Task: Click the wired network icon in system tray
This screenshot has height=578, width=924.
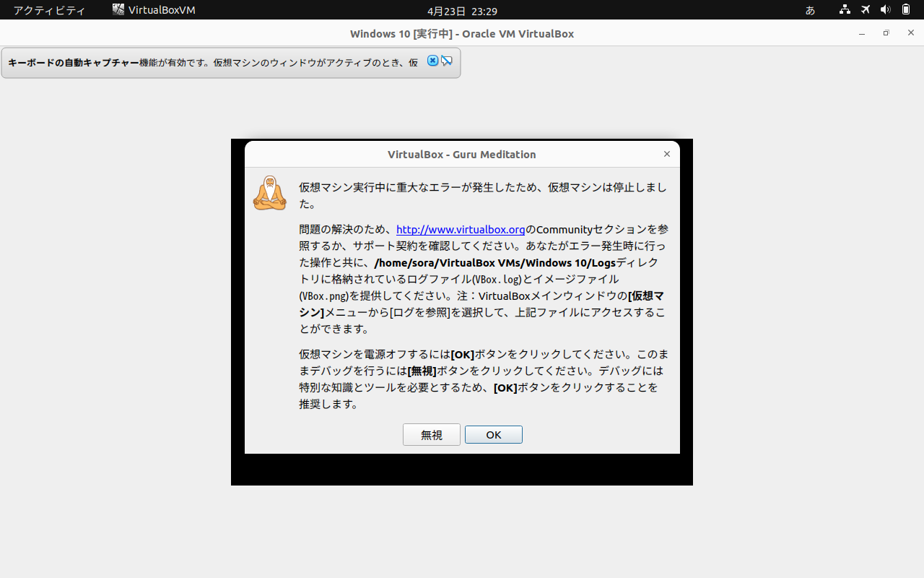Action: tap(845, 10)
